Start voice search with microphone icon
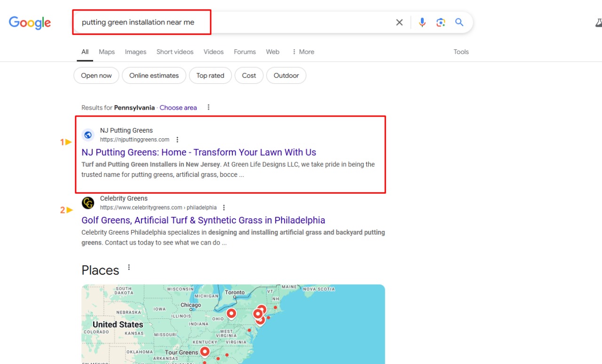 click(x=422, y=22)
